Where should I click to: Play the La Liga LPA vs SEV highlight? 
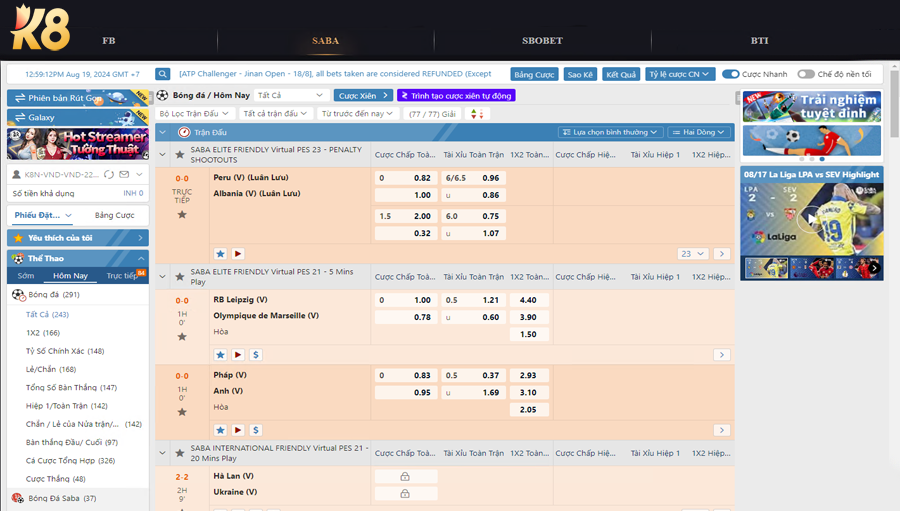pyautogui.click(x=812, y=219)
